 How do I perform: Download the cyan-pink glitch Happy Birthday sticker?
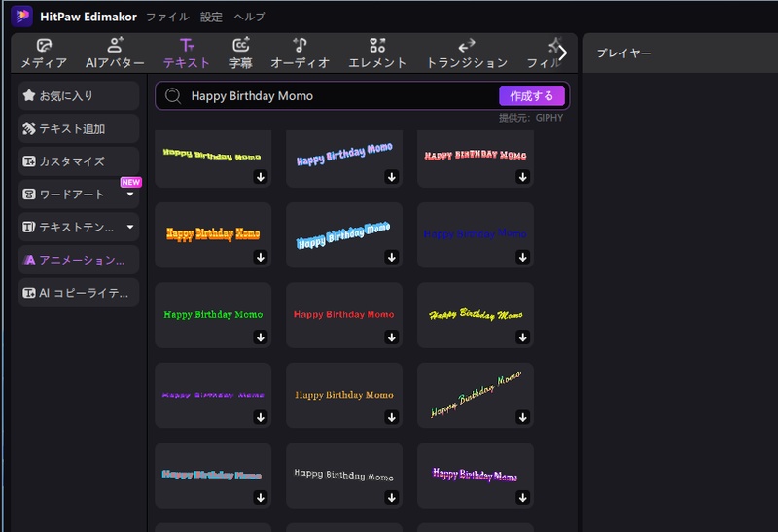[x=261, y=497]
